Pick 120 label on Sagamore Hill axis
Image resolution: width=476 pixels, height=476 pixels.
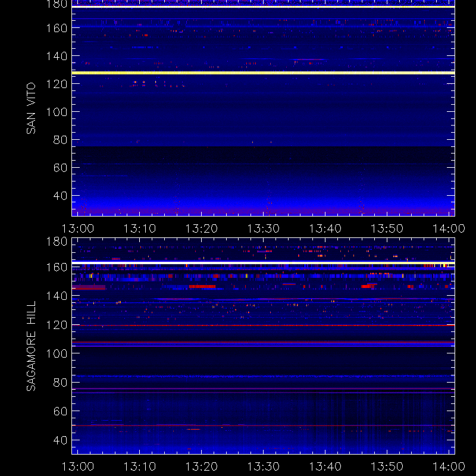[57, 325]
